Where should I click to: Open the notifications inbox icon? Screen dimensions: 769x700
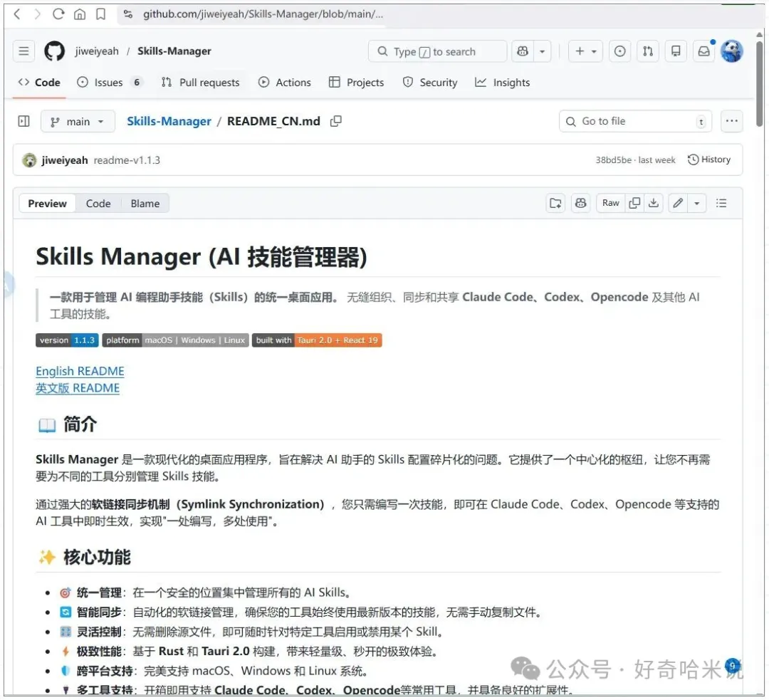tap(703, 51)
